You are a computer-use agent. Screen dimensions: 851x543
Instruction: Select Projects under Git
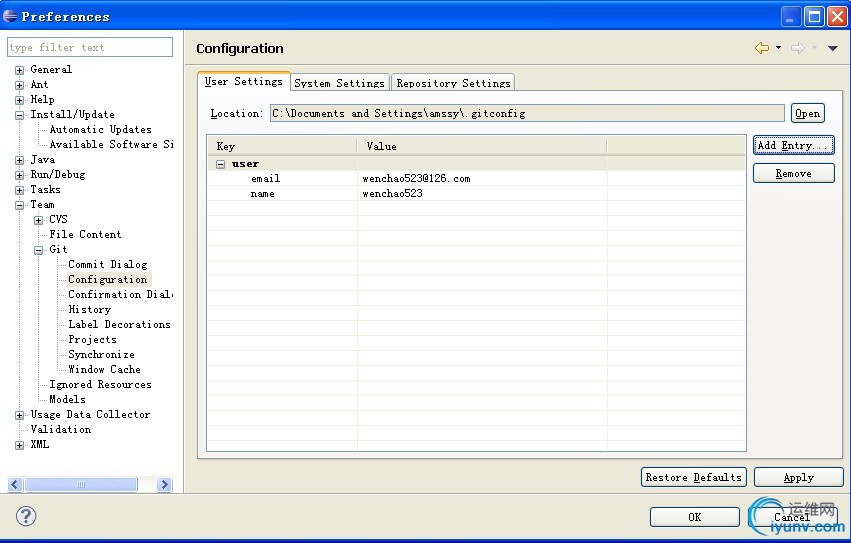click(x=92, y=339)
